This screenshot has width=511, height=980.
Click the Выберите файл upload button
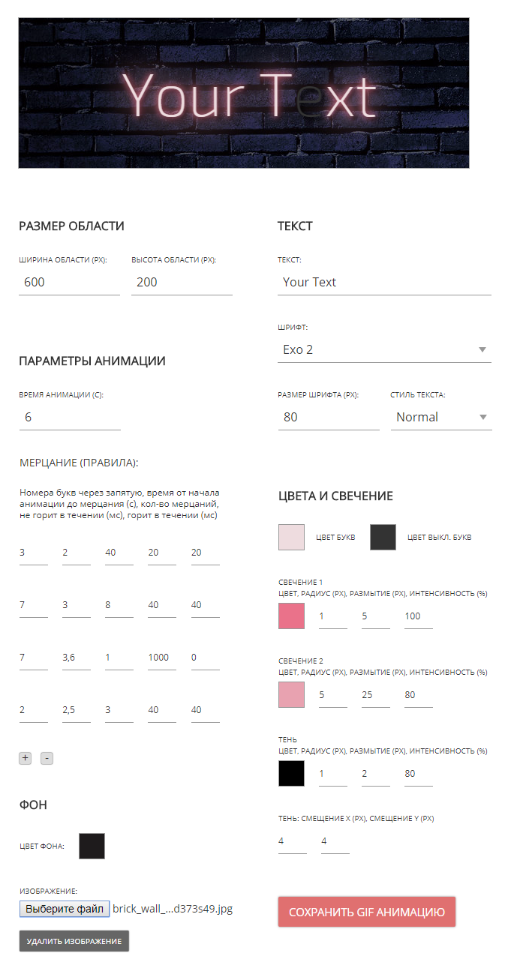coord(65,909)
